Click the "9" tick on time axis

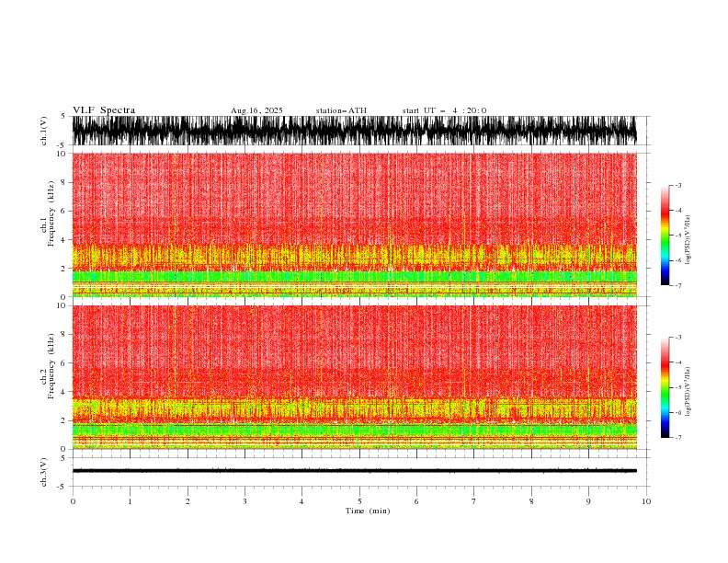coord(588,501)
